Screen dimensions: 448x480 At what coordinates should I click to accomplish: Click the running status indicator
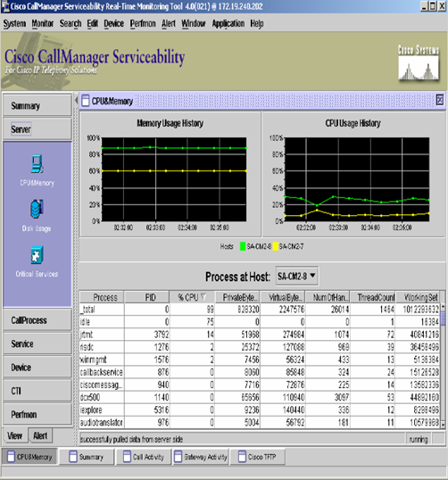[419, 439]
